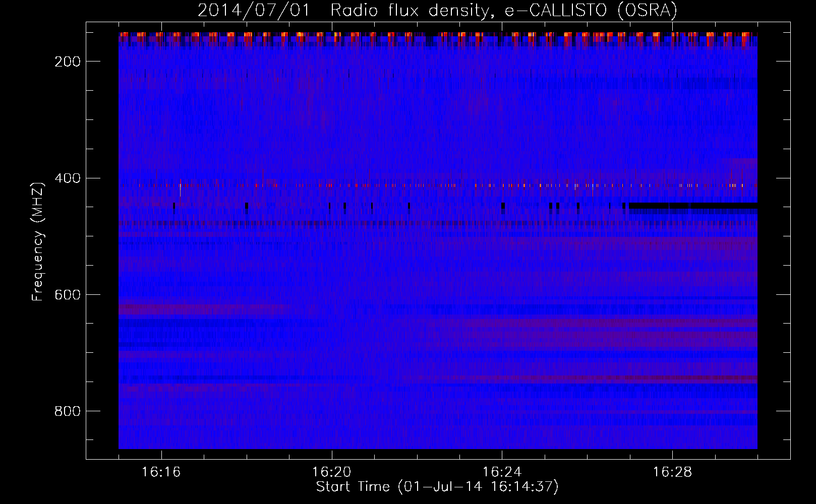Click the 400 frequency tick label

pyautogui.click(x=67, y=178)
